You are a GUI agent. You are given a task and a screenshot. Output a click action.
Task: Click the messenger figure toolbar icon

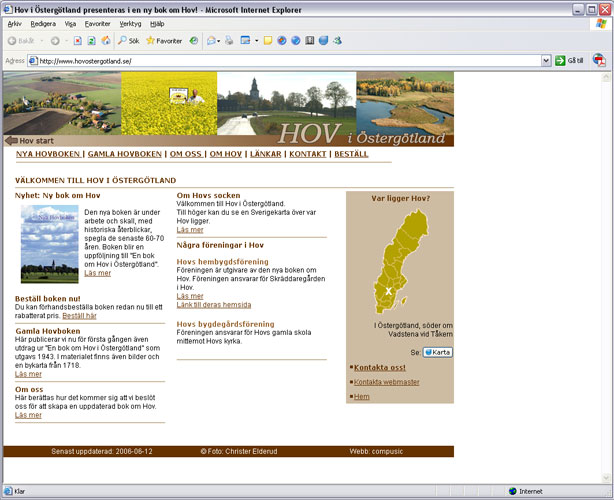click(x=337, y=41)
